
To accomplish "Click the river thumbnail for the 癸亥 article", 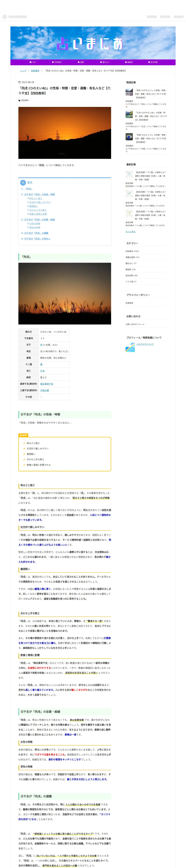I will point(129,92).
